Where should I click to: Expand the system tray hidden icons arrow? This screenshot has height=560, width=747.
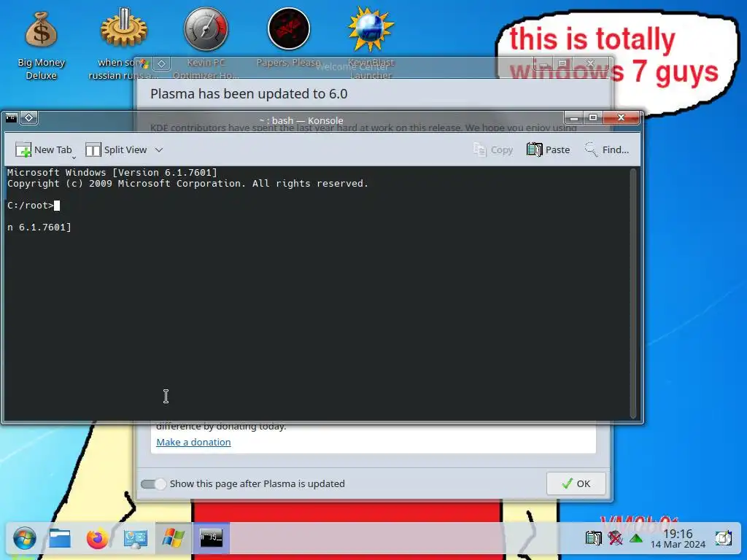[636, 539]
